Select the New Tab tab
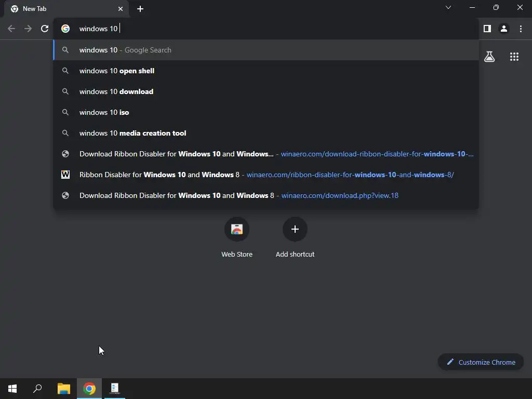Screen dimensions: 532x399 click(x=66, y=9)
